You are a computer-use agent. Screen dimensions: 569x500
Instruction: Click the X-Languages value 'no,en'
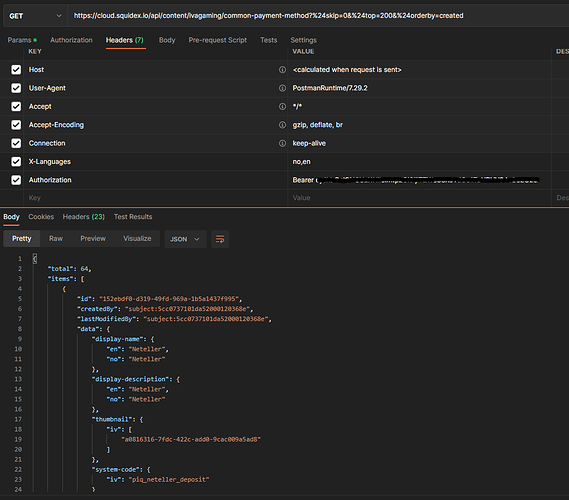pyautogui.click(x=302, y=162)
